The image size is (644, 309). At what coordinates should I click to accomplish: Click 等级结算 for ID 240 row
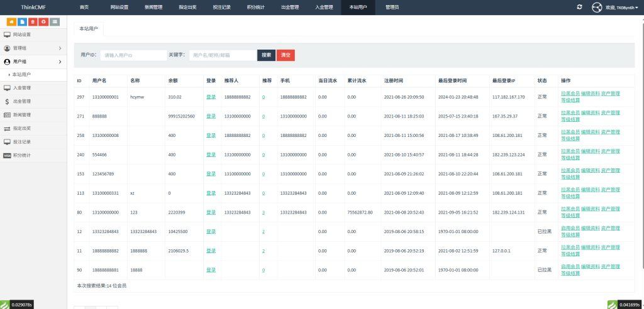[570, 158]
